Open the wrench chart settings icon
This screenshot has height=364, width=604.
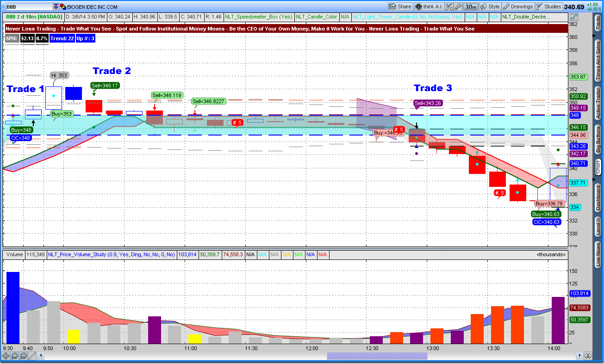click(x=458, y=6)
